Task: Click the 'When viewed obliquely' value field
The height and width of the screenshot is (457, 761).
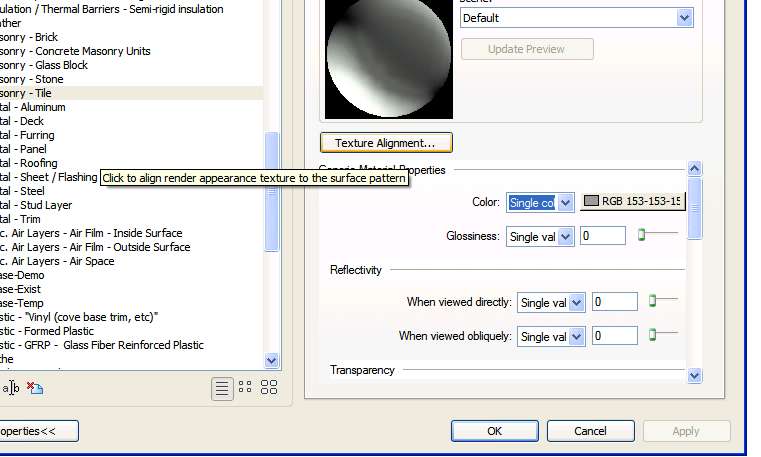Action: [614, 336]
